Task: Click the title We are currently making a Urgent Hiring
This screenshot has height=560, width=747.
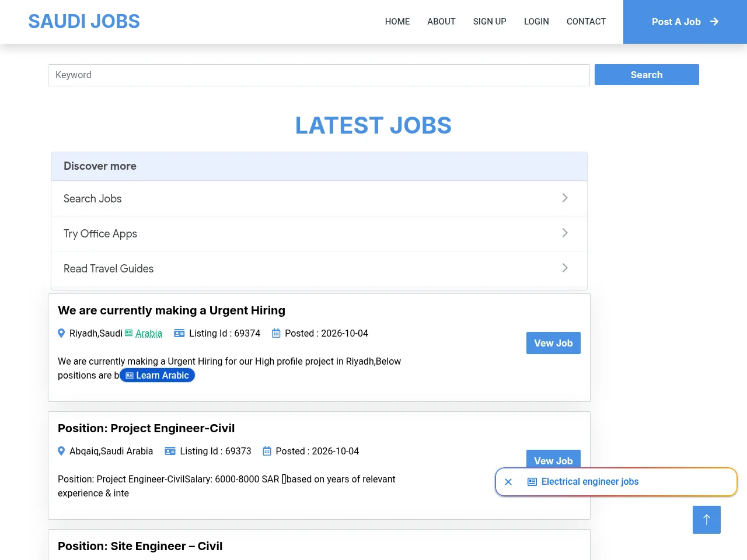Action: 172,310
